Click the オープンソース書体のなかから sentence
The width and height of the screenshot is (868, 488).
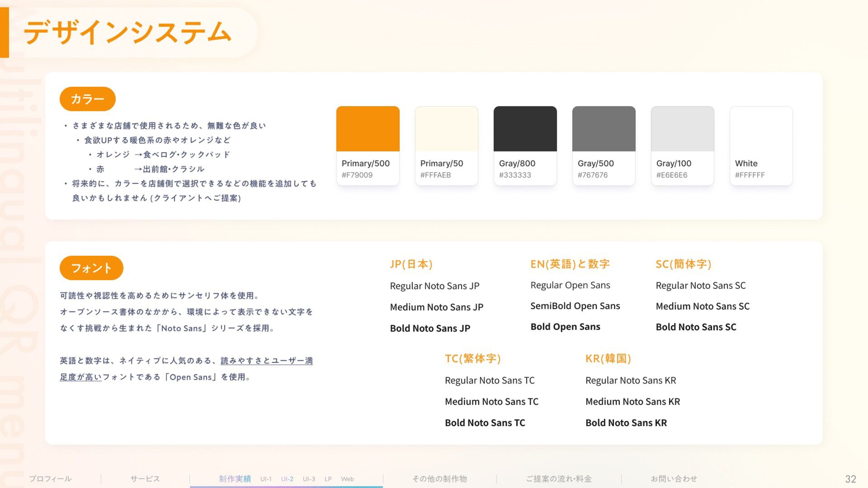point(186,312)
